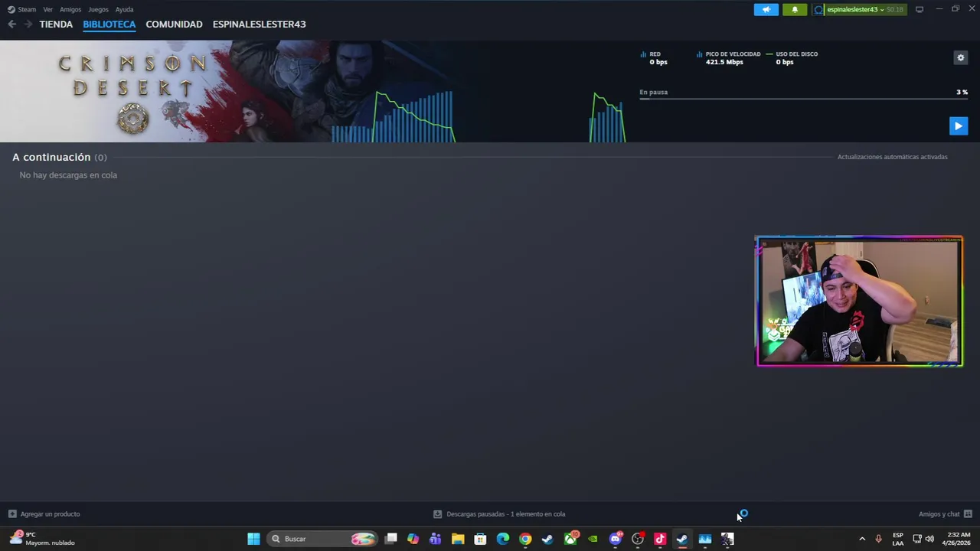Switch to Big Picture mode icon

[920, 9]
